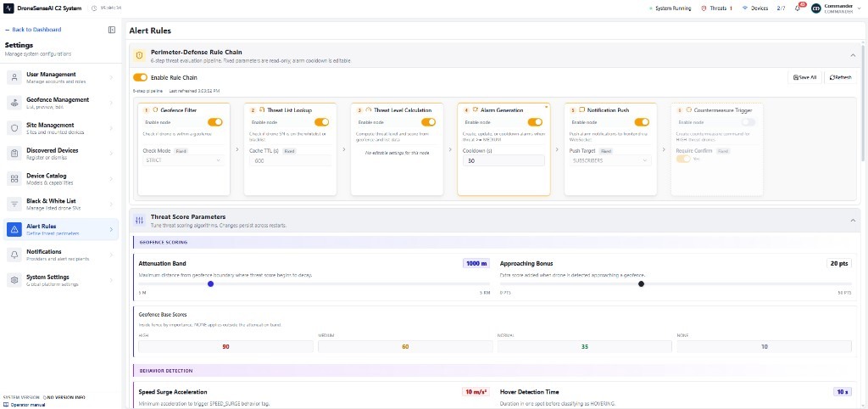Open the Push Target SUBSCRIBERS dropdown
Viewport: 868px width, 409px height.
click(610, 160)
